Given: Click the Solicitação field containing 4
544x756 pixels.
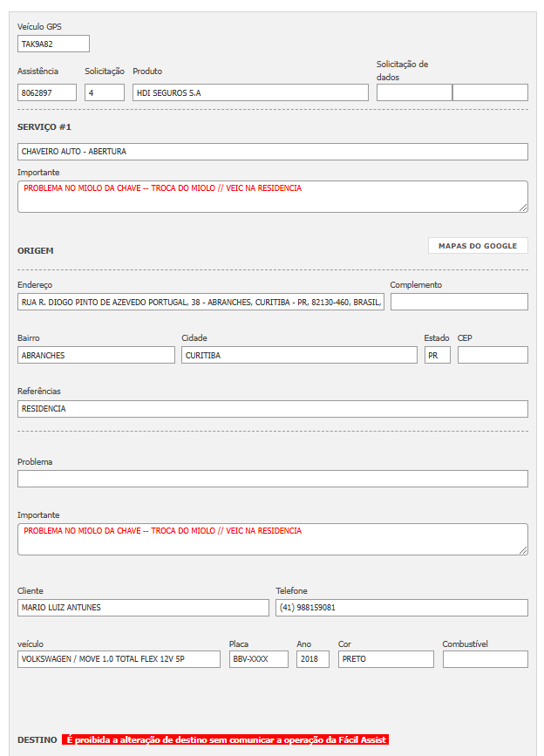Looking at the screenshot, I should [x=105, y=92].
